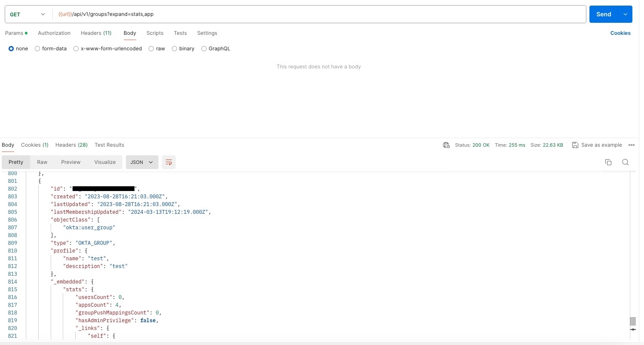Open the GET method dropdown
Image resolution: width=644 pixels, height=345 pixels.
[x=27, y=14]
